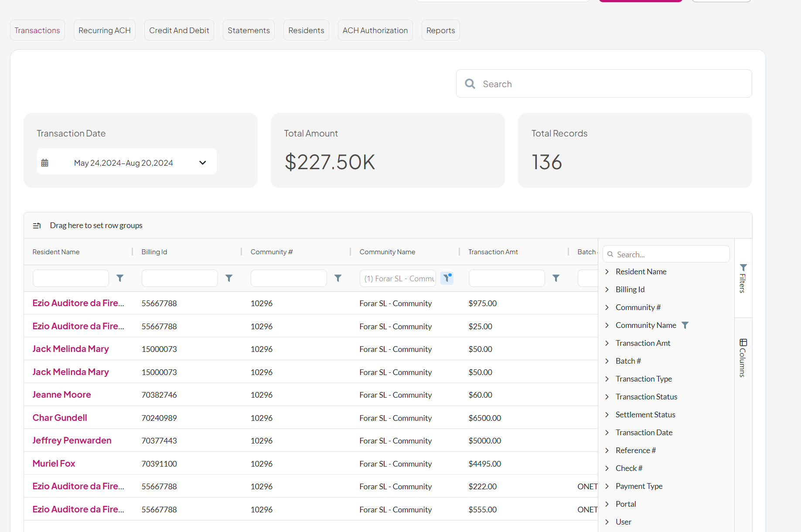
Task: Click Community Name filter input
Action: coord(398,278)
